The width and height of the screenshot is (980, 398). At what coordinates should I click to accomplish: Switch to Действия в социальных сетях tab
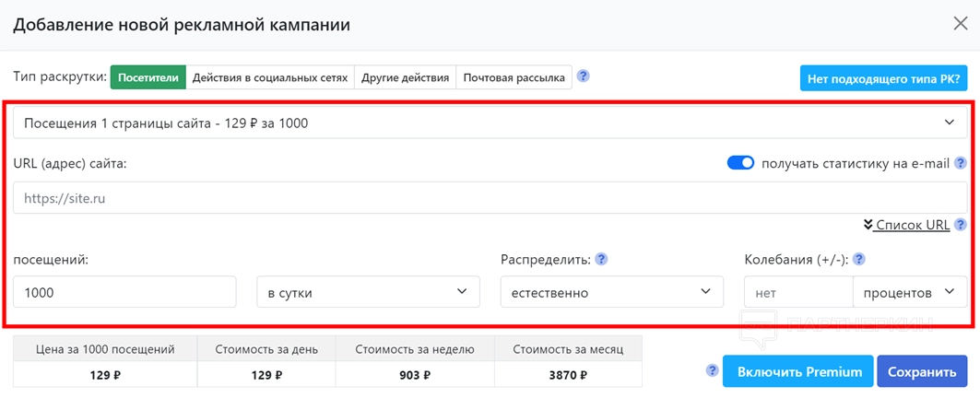(271, 77)
